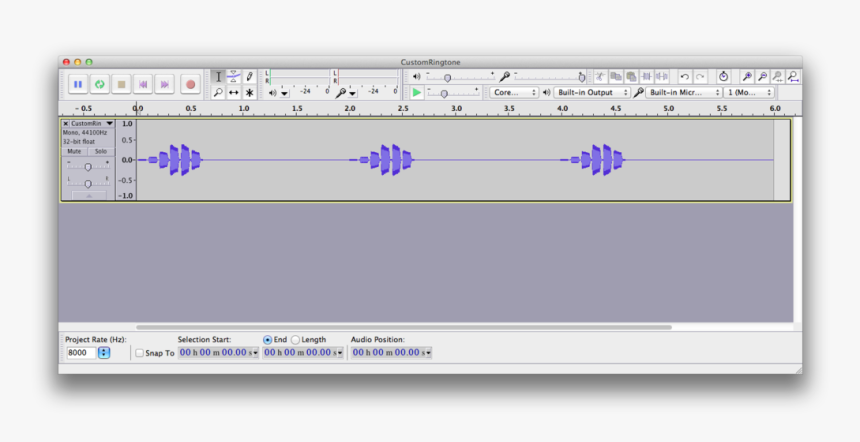Select the Multi-Tool asterisk mode
The height and width of the screenshot is (442, 860).
point(250,92)
